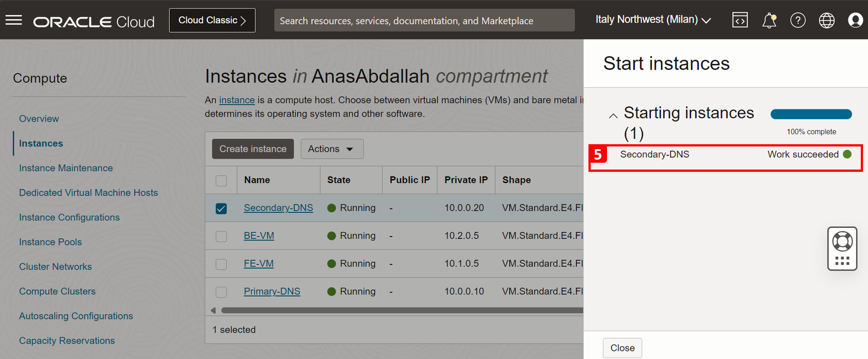Toggle the select-all instances checkbox
Image resolution: width=868 pixels, height=359 pixels.
point(221,180)
